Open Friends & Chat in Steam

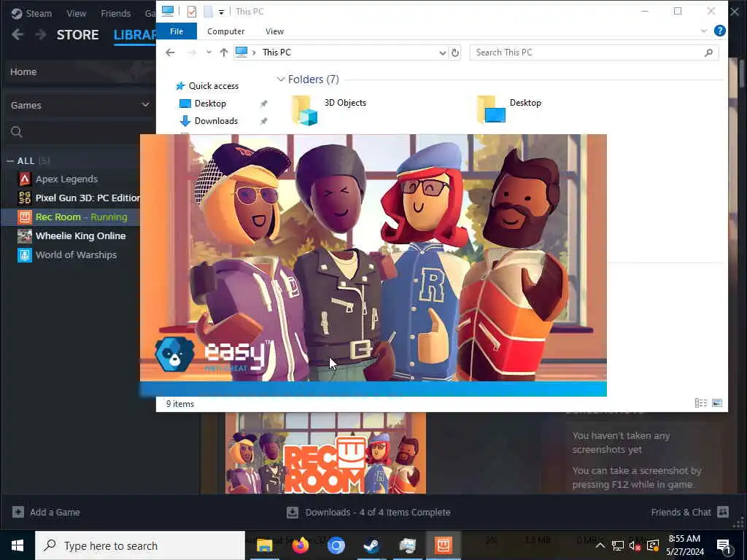pyautogui.click(x=690, y=512)
